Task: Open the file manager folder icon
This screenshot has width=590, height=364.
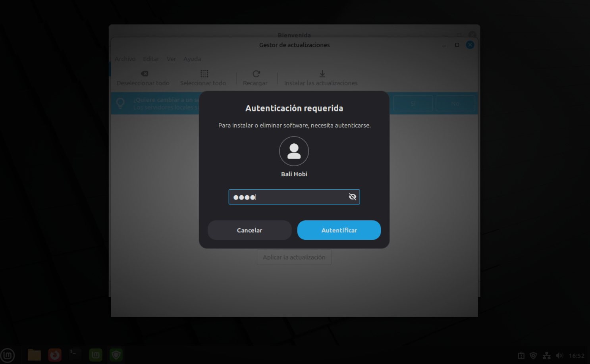Action: pyautogui.click(x=34, y=355)
